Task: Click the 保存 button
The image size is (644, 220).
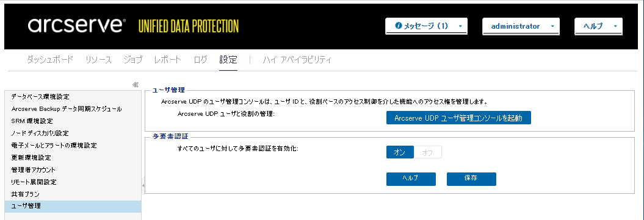Action: (x=471, y=179)
